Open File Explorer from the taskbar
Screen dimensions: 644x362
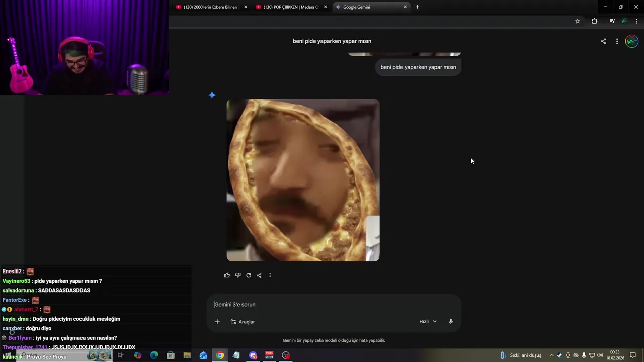click(x=187, y=355)
